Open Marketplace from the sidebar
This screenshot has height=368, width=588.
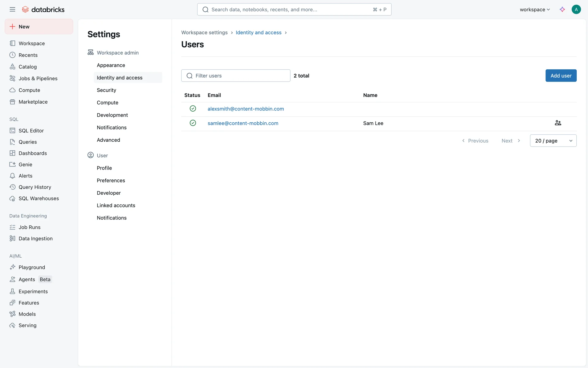(33, 102)
